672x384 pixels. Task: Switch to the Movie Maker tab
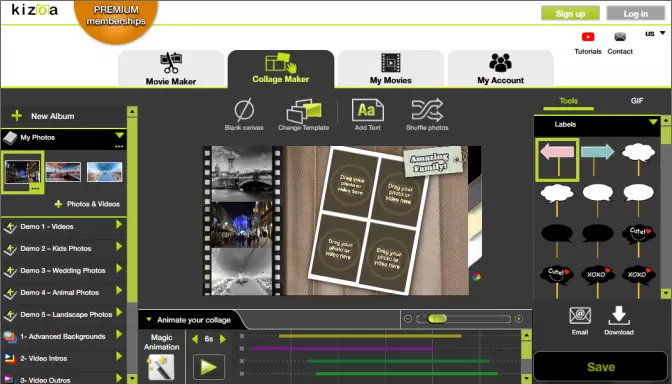(x=171, y=69)
